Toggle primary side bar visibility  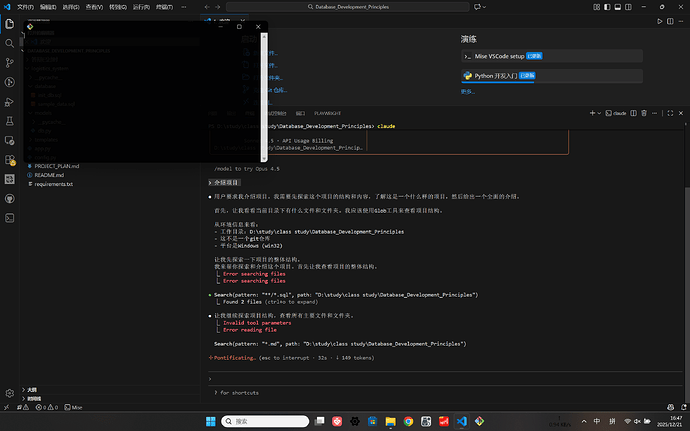(x=607, y=7)
